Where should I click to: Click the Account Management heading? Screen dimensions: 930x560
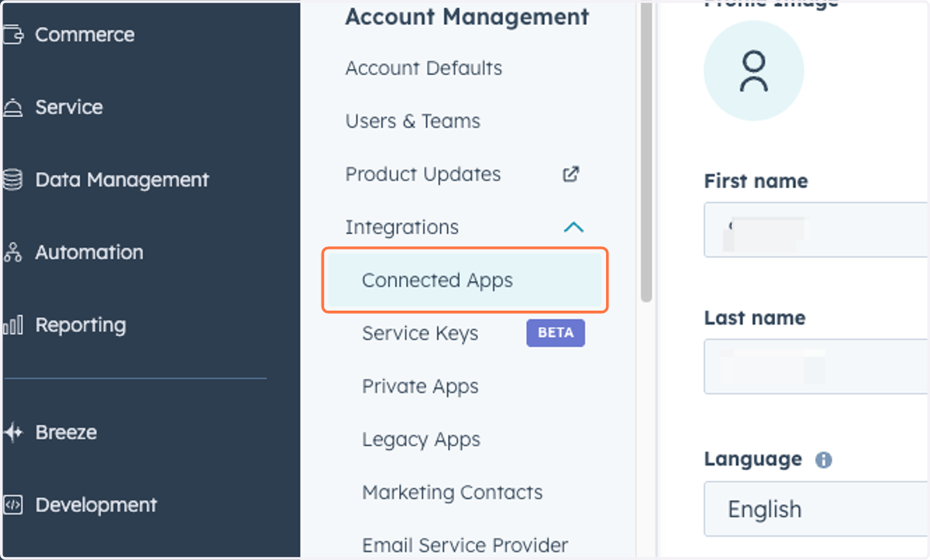[x=467, y=17]
